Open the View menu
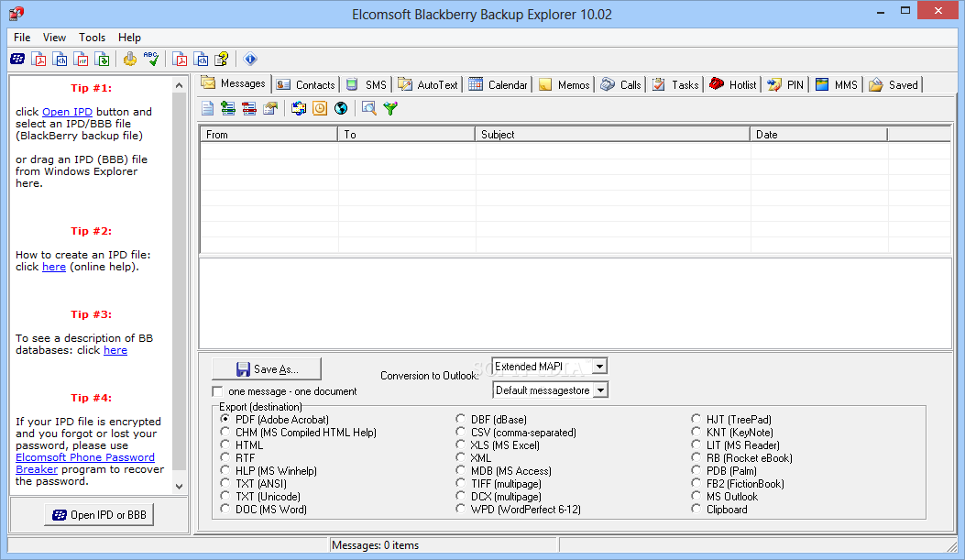The height and width of the screenshot is (560, 965). pyautogui.click(x=54, y=38)
